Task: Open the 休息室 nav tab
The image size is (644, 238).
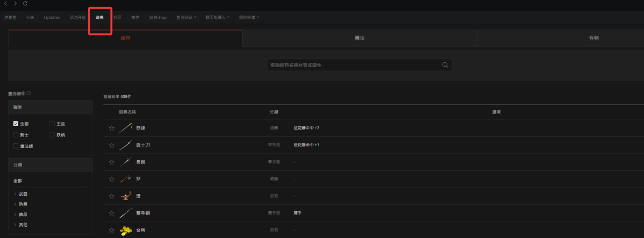Action: point(11,18)
